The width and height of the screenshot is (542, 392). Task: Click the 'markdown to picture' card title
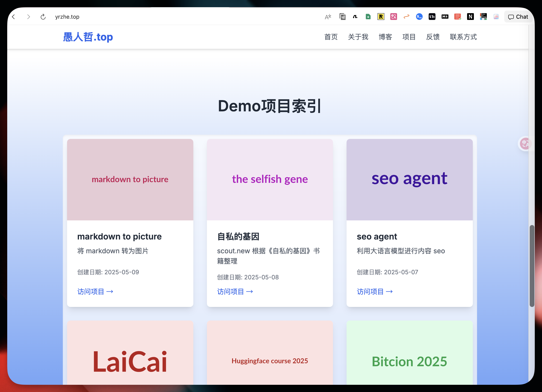click(119, 237)
